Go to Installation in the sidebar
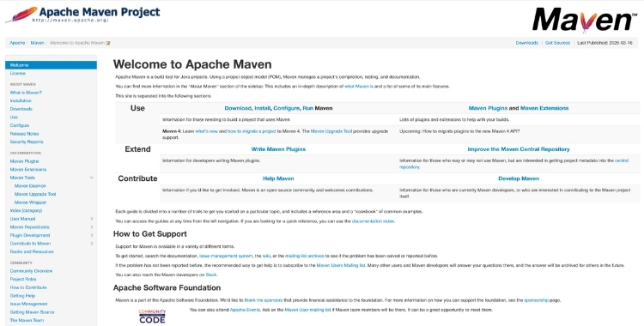Viewport: 644px width, 326px height. click(21, 100)
